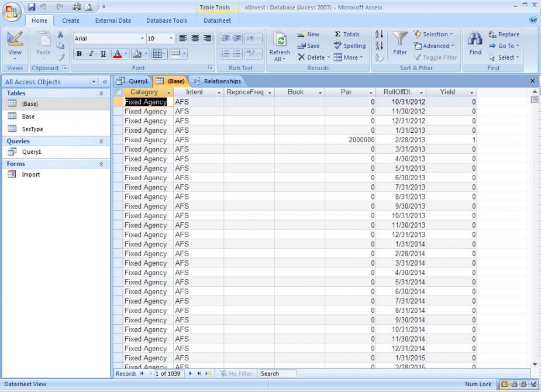
Task: Save using Quick Access floppy icon
Action: (x=32, y=6)
